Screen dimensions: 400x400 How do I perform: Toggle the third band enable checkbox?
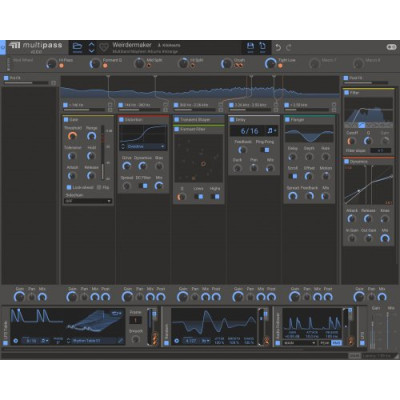coord(176,105)
